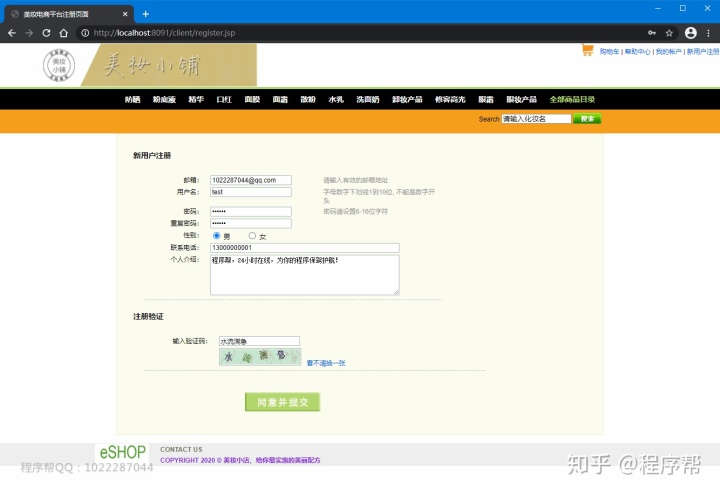This screenshot has height=495, width=720.
Task: Click the 看不清换一张 link
Action: pos(326,363)
